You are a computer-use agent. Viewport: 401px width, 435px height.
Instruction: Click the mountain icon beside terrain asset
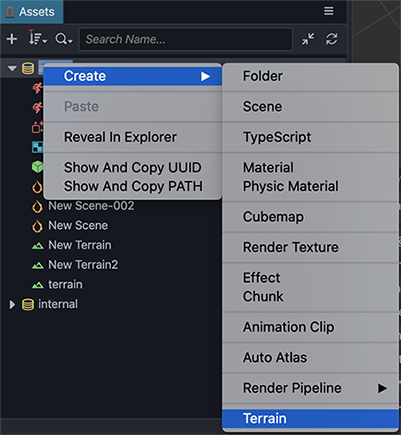38,286
